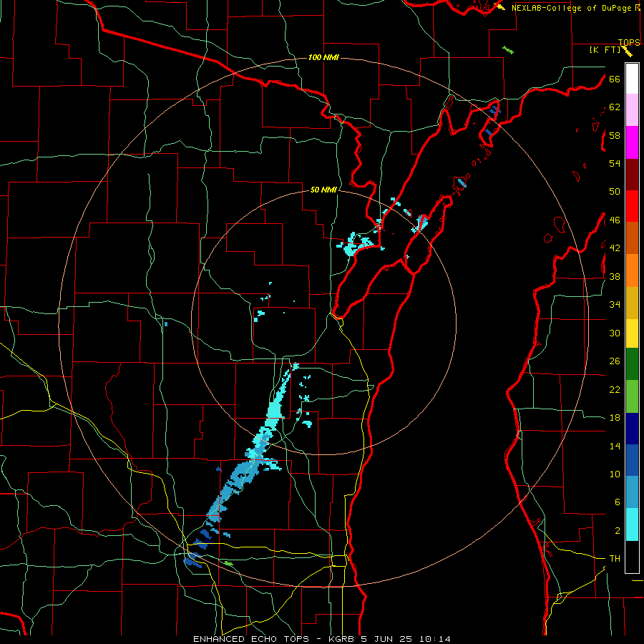Click the "5 JUN 25 10:14" timestamp
The image size is (644, 644).
(x=406, y=639)
